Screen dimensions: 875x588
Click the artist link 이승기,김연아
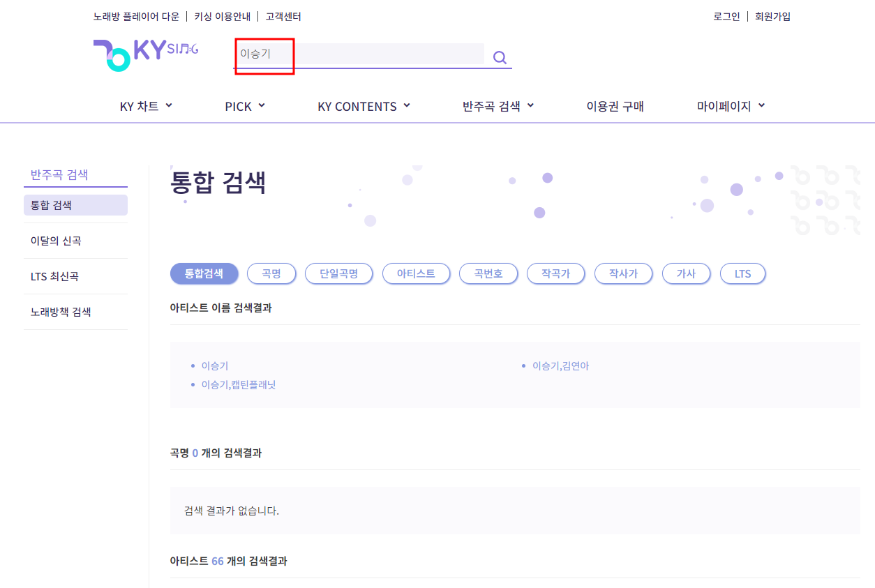coord(560,365)
